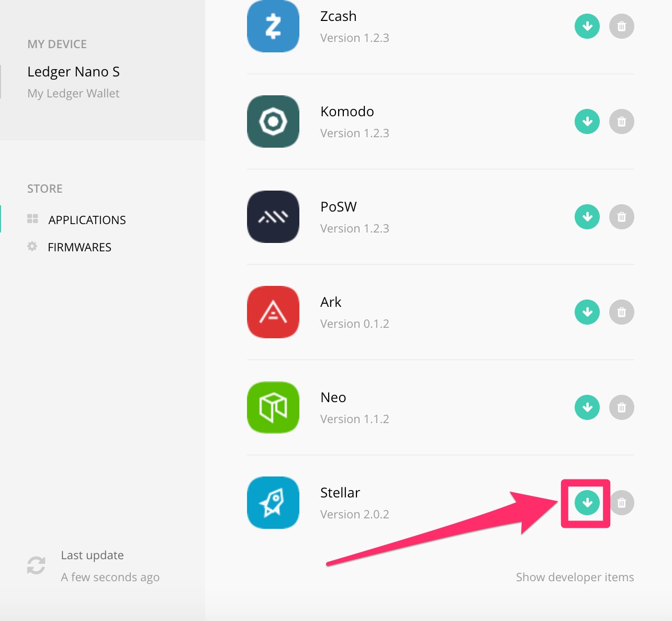Select Ledger Nano S device
The width and height of the screenshot is (672, 621).
[x=73, y=72]
